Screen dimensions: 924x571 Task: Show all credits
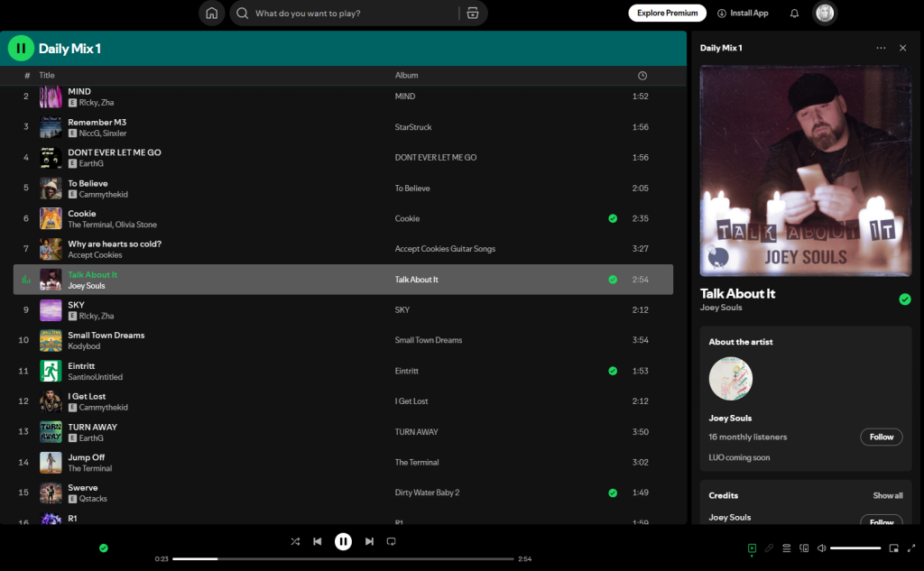pyautogui.click(x=888, y=495)
